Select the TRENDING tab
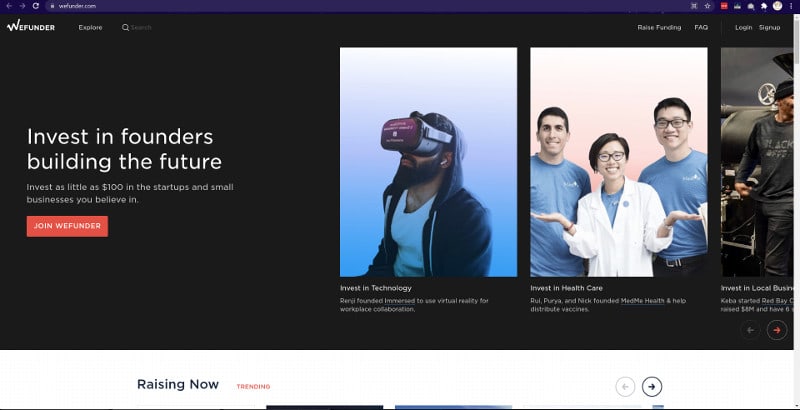Screen dimensions: 800x410 (x=253, y=387)
